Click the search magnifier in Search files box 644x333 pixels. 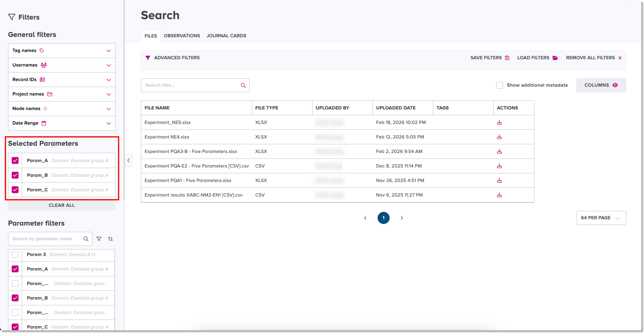tap(243, 85)
